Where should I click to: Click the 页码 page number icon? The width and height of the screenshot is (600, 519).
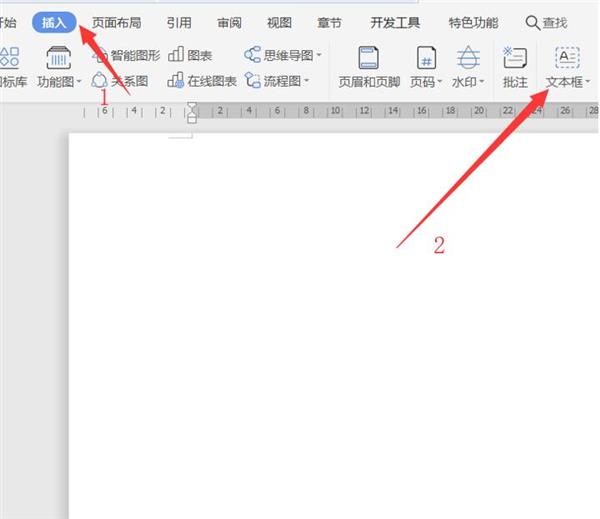click(x=426, y=57)
